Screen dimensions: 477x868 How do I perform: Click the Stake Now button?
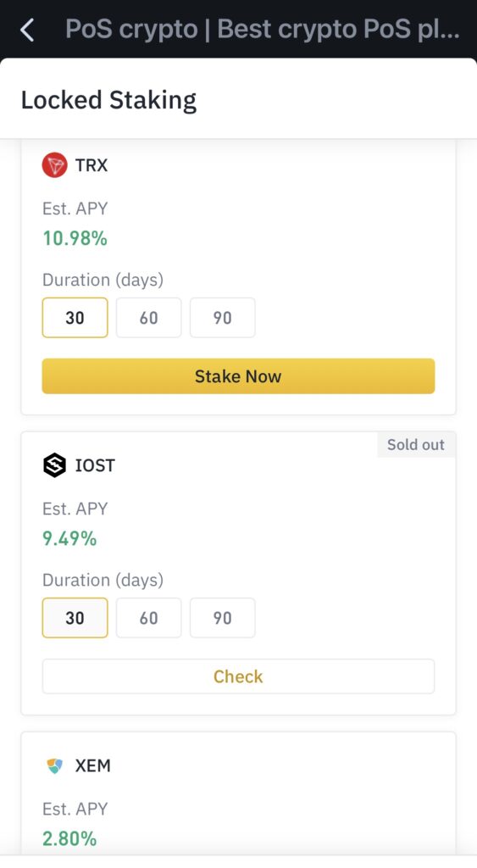239,376
